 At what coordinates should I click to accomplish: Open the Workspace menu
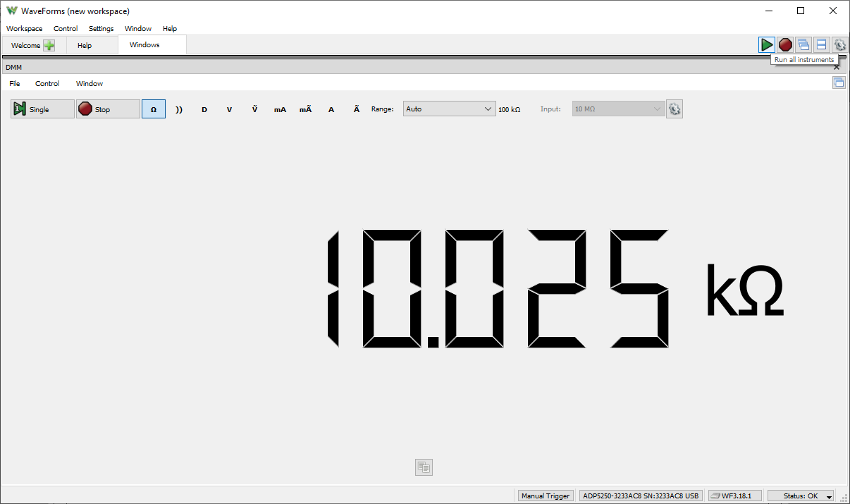coord(25,29)
